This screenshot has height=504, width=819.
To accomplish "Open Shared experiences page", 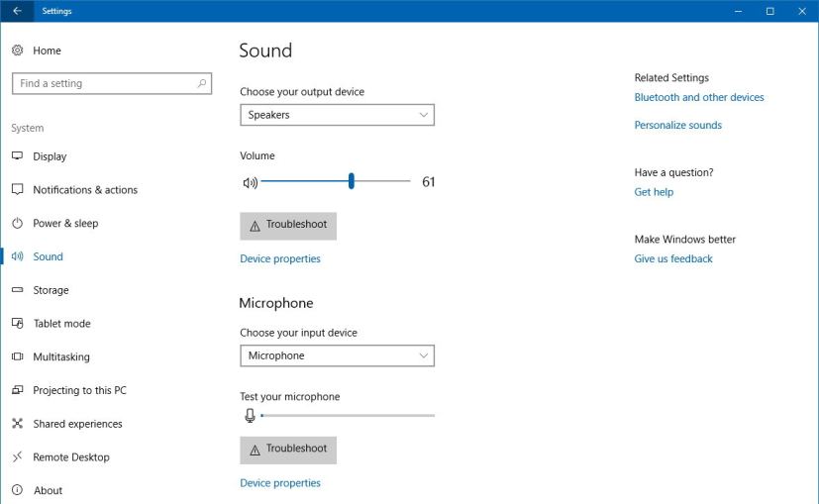I will tap(77, 424).
